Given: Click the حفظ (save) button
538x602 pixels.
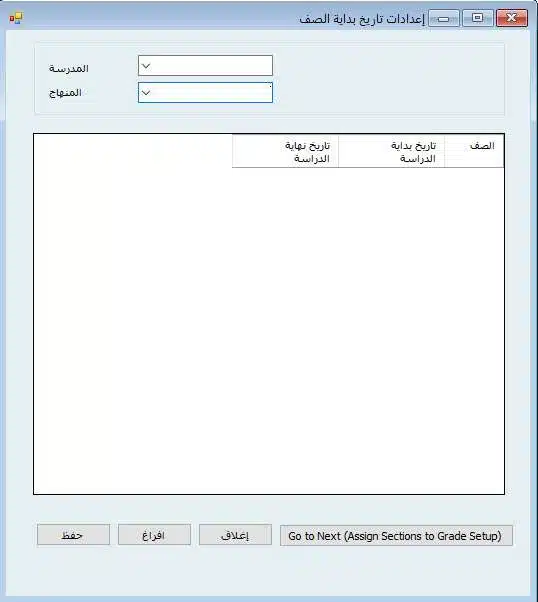Looking at the screenshot, I should [73, 535].
